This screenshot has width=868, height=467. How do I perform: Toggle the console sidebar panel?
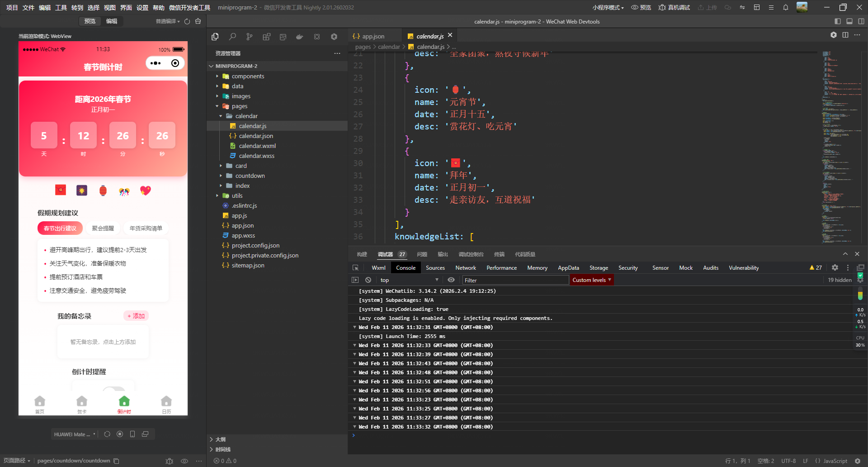coord(355,280)
